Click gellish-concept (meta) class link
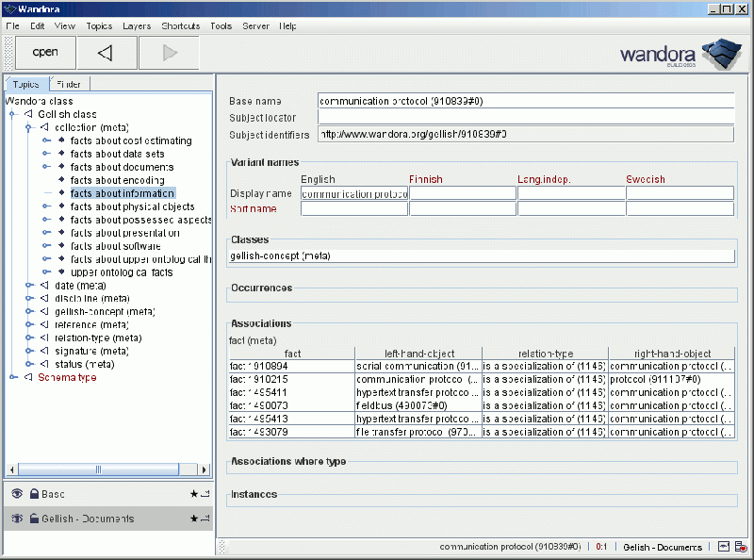 click(x=280, y=255)
